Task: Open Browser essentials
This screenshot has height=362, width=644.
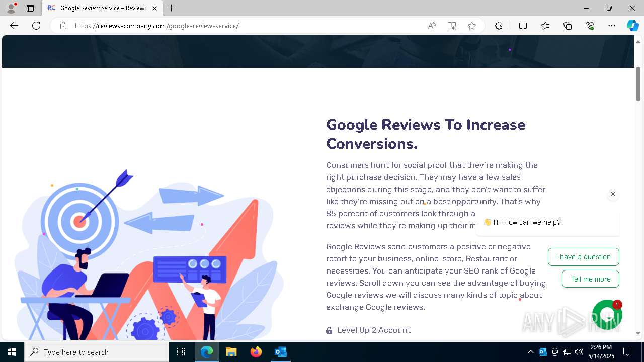Action: [x=590, y=26]
